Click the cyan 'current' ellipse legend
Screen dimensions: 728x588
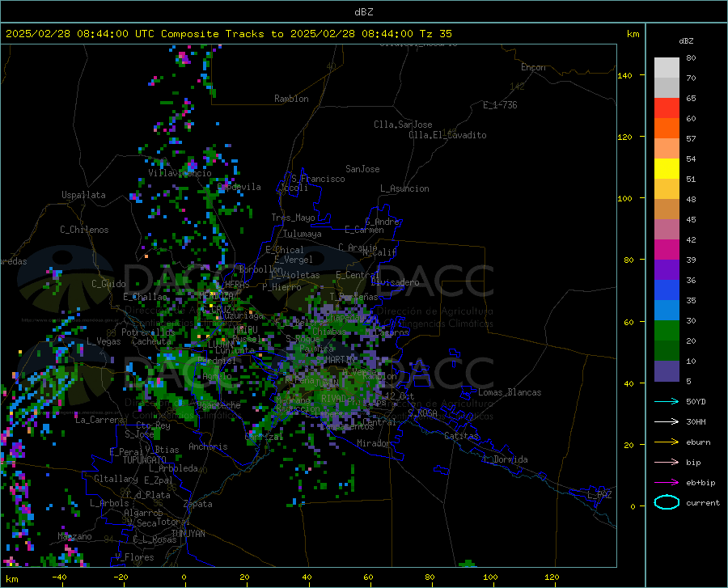pyautogui.click(x=667, y=502)
